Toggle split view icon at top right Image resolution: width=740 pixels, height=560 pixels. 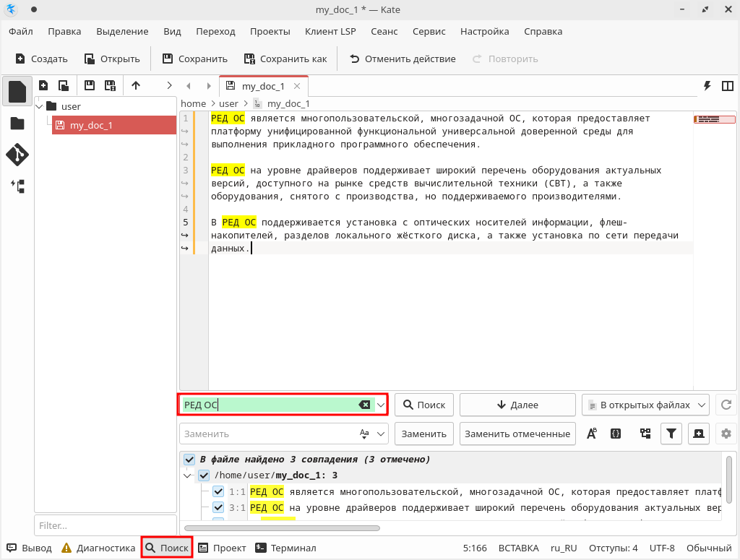pyautogui.click(x=727, y=86)
